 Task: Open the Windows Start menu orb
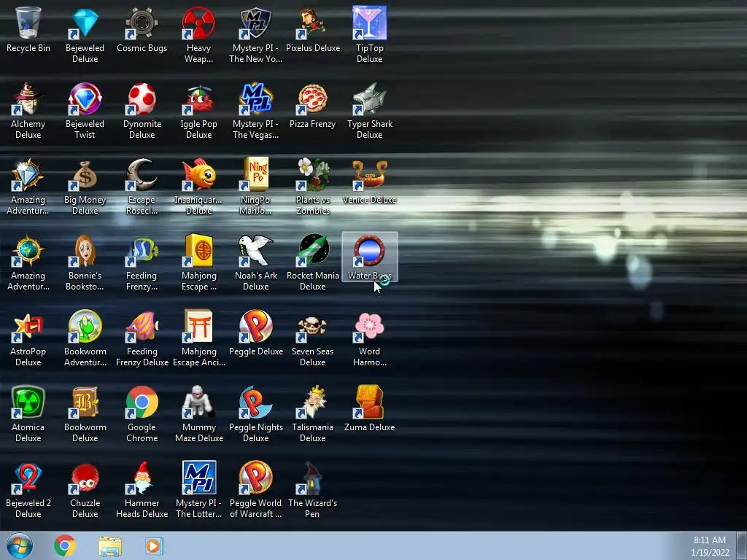(x=20, y=545)
